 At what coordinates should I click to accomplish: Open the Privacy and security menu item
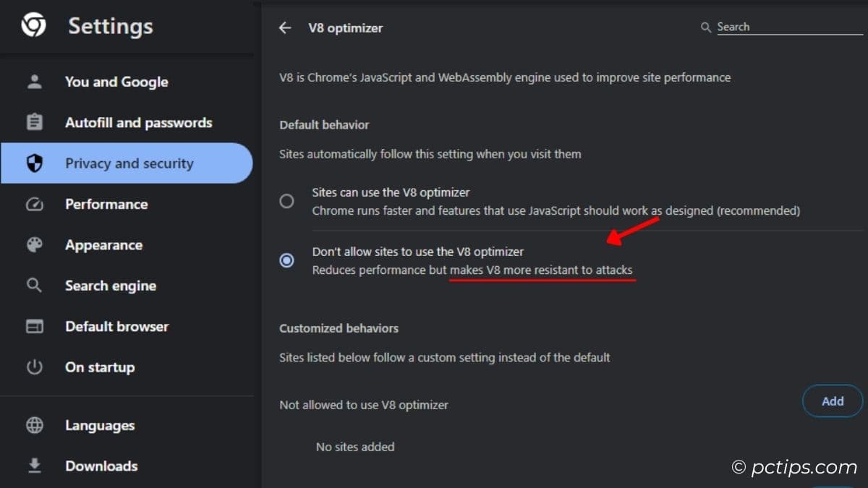(129, 163)
